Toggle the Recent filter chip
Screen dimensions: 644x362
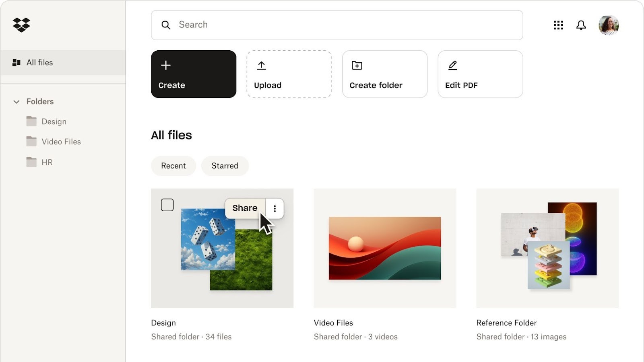click(x=173, y=166)
